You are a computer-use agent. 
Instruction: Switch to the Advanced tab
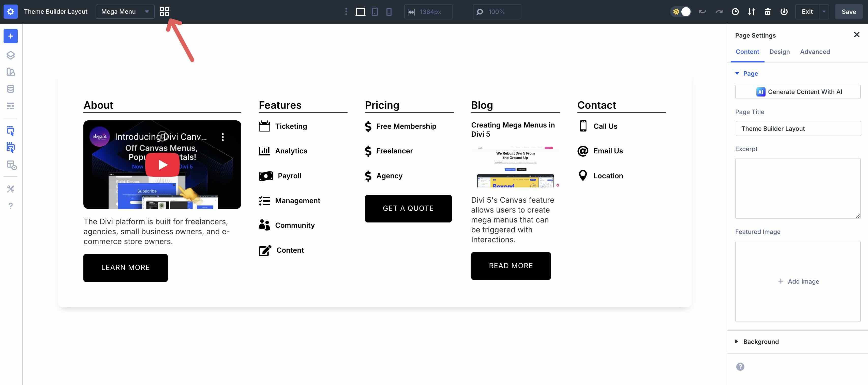pyautogui.click(x=815, y=52)
